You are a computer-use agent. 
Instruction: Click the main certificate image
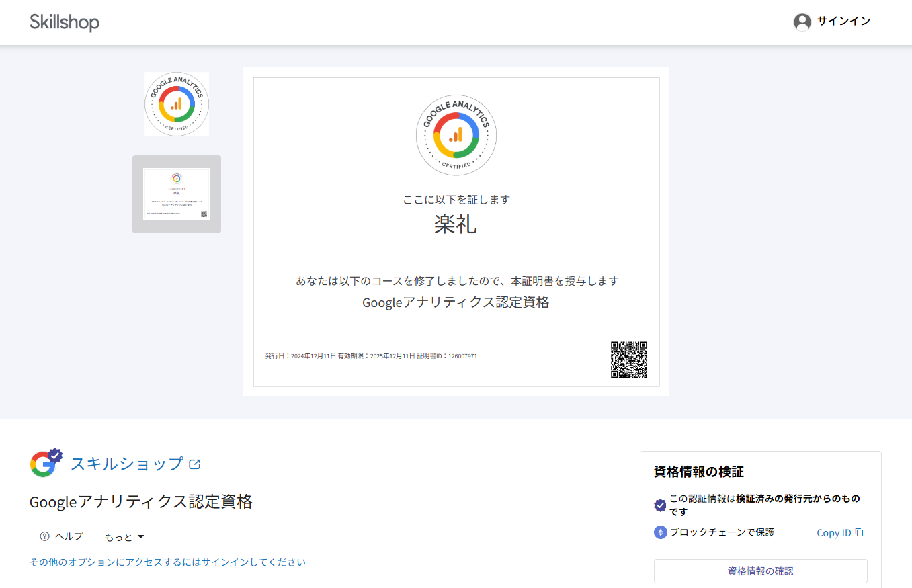click(456, 232)
